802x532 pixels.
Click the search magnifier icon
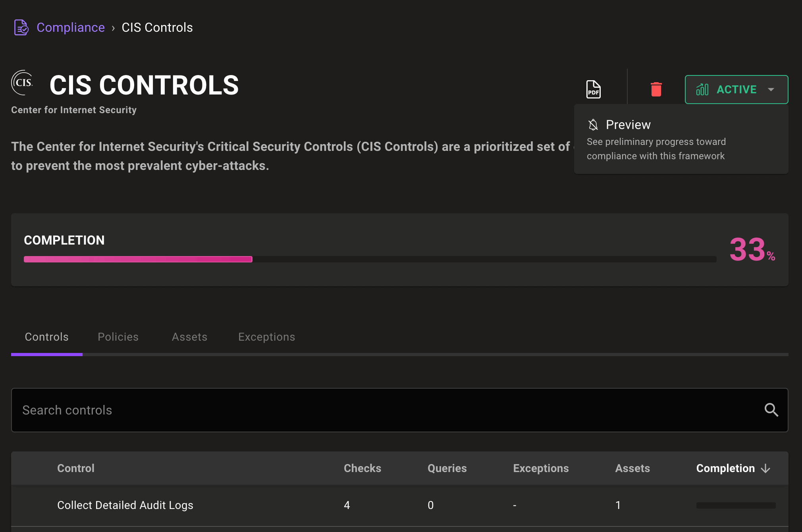coord(771,410)
